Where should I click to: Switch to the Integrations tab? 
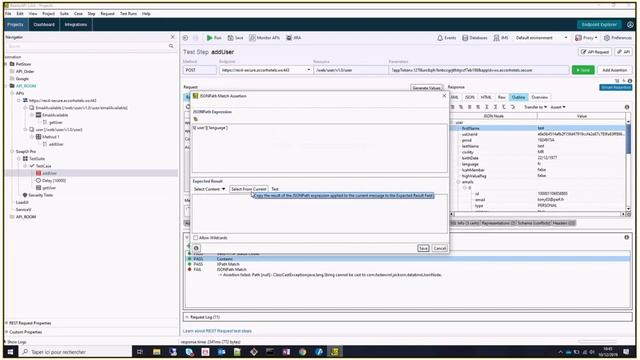(x=76, y=24)
